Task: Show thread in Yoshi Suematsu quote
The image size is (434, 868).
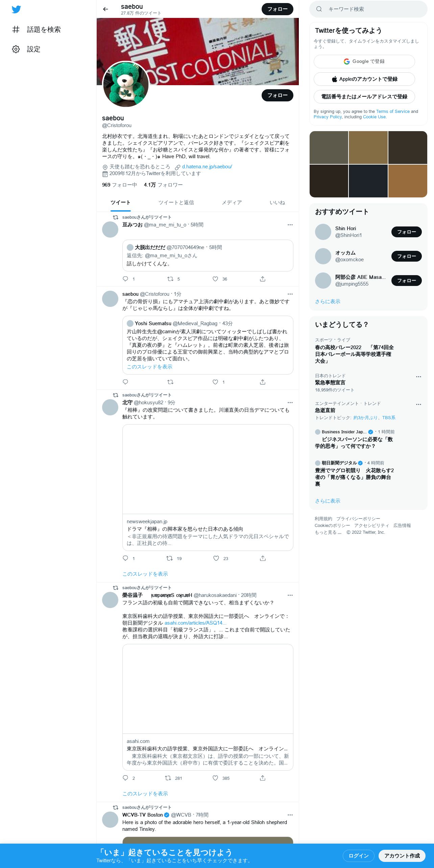Action: [x=149, y=367]
